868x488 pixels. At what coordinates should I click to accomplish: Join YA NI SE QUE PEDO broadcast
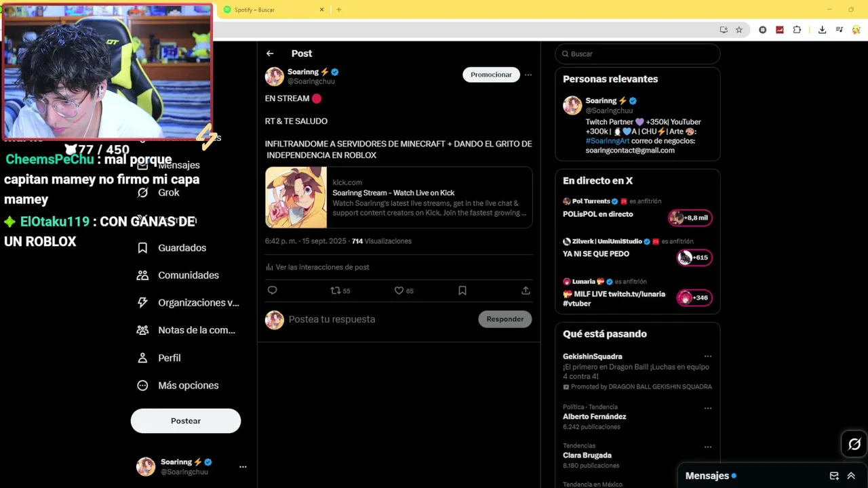pos(596,254)
